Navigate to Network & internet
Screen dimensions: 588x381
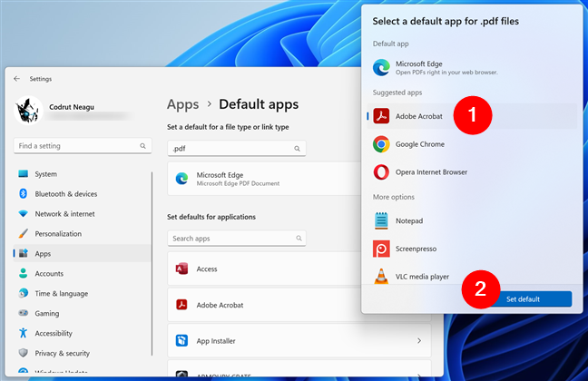[x=64, y=213]
